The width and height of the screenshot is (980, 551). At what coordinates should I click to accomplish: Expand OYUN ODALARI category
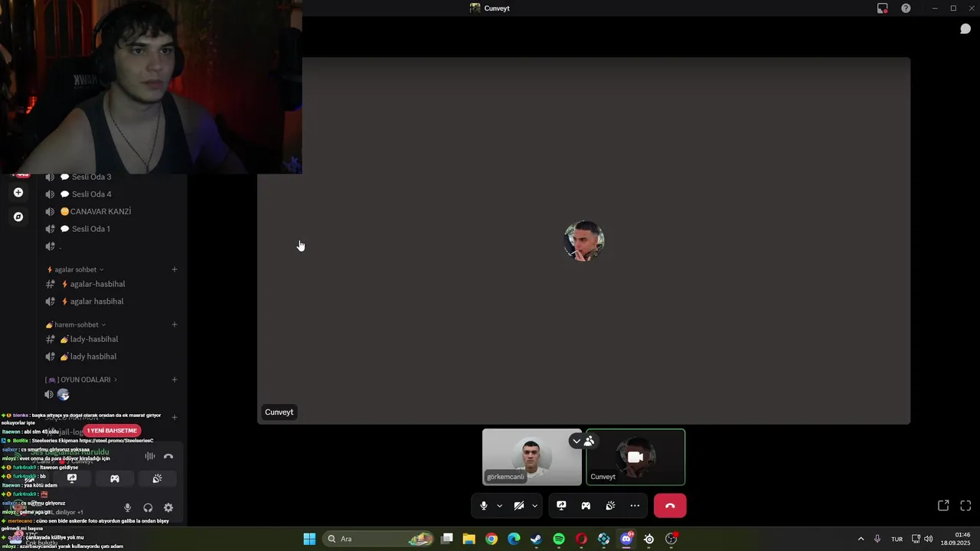tap(81, 380)
